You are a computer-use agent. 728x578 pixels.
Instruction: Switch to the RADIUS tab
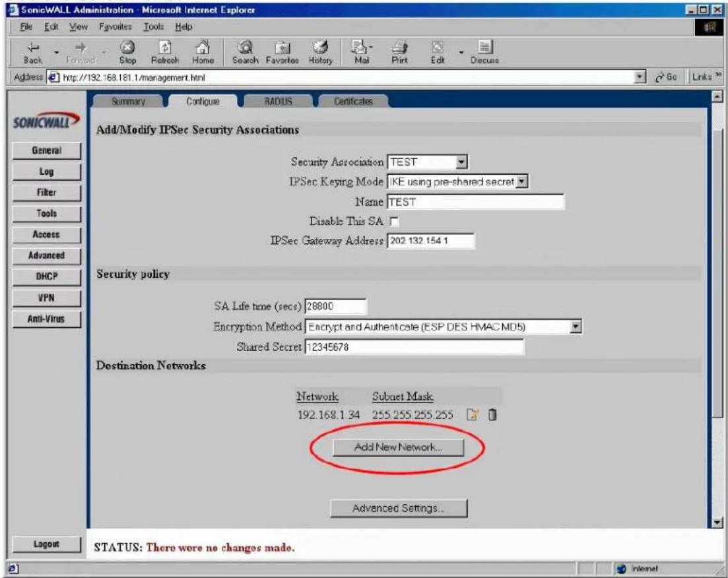click(278, 101)
